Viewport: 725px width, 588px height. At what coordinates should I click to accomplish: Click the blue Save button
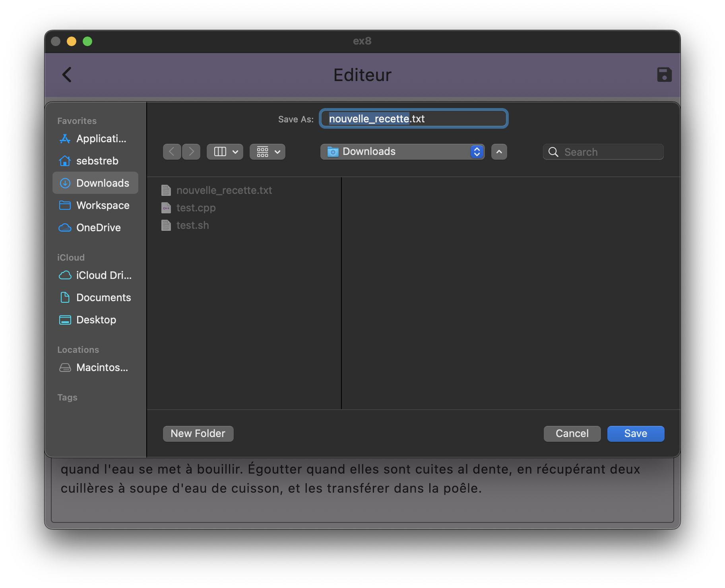(x=635, y=433)
